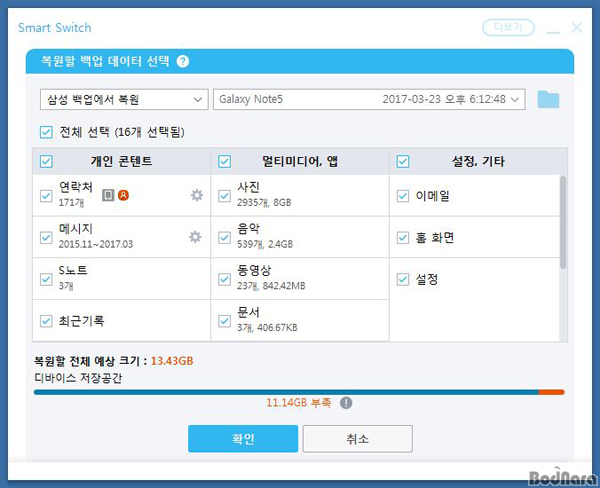600x488 pixels.
Task: Click the 2935개, 8GB photo count
Action: (x=264, y=202)
